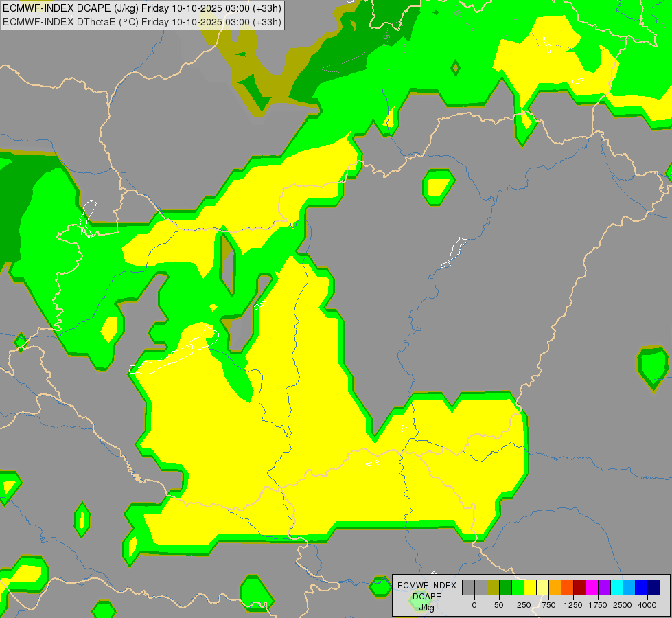Click the red-orange legend swatch

pyautogui.click(x=568, y=587)
